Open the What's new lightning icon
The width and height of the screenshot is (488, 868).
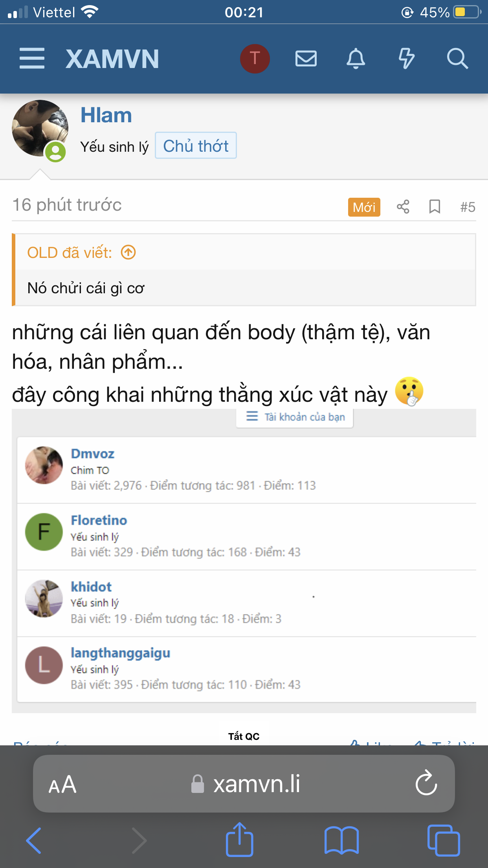coord(406,59)
